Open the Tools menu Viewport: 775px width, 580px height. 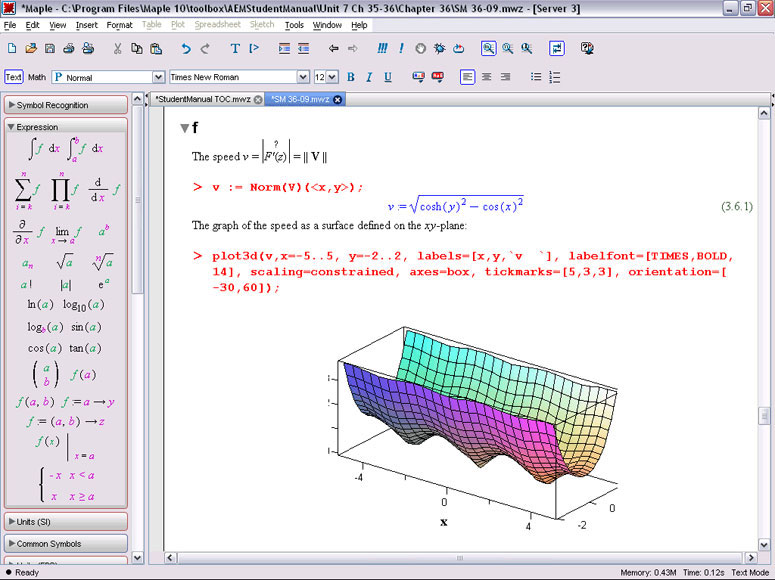294,24
